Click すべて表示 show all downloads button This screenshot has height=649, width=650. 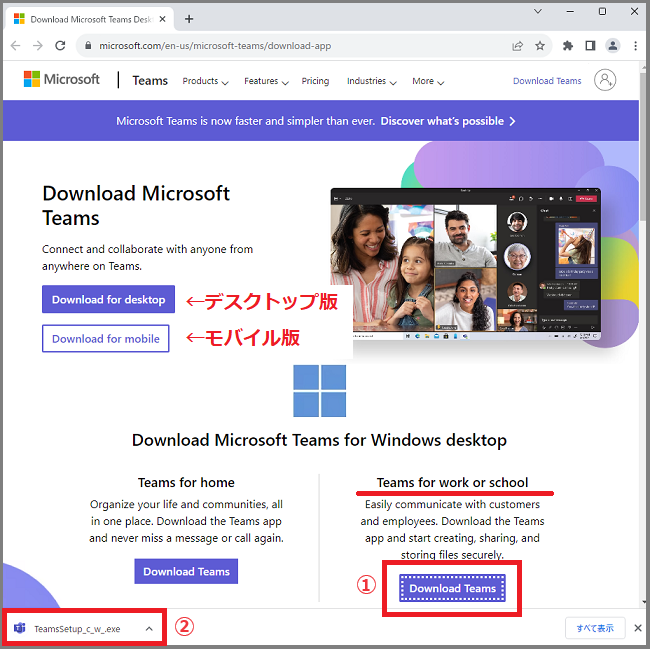595,628
